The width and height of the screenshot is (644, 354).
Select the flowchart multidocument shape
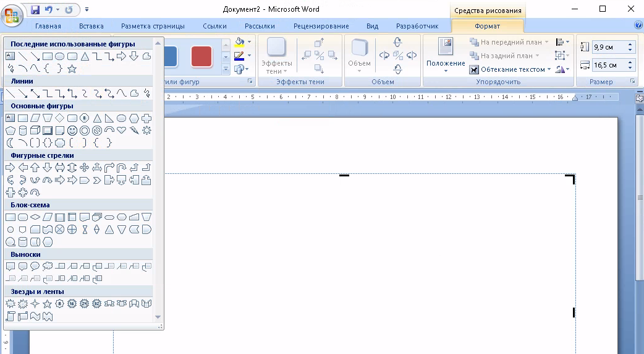(x=97, y=217)
